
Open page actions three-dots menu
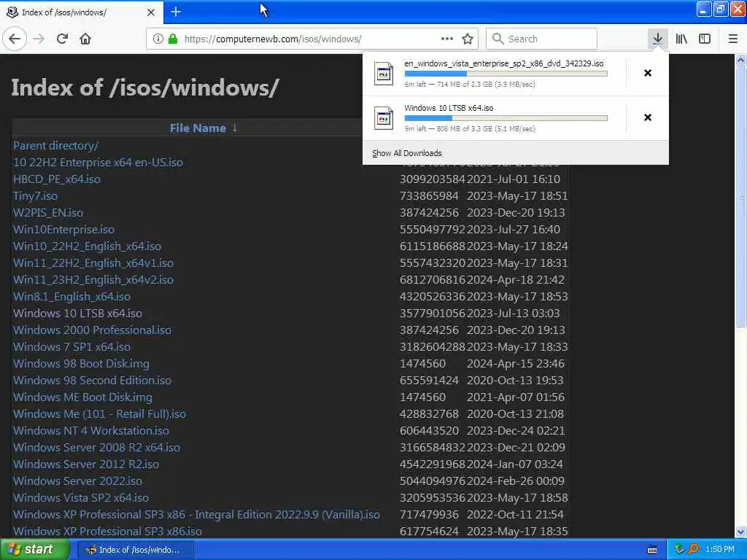tap(447, 39)
